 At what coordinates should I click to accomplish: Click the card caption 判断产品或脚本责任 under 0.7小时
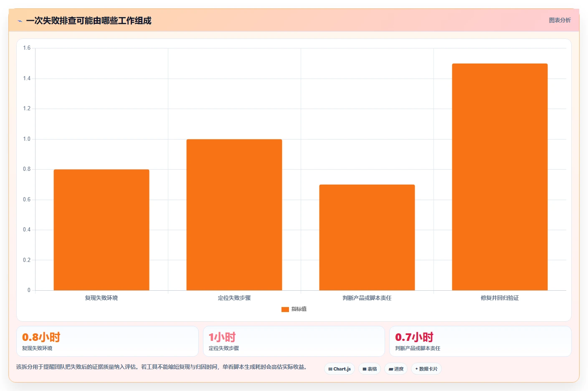click(418, 348)
